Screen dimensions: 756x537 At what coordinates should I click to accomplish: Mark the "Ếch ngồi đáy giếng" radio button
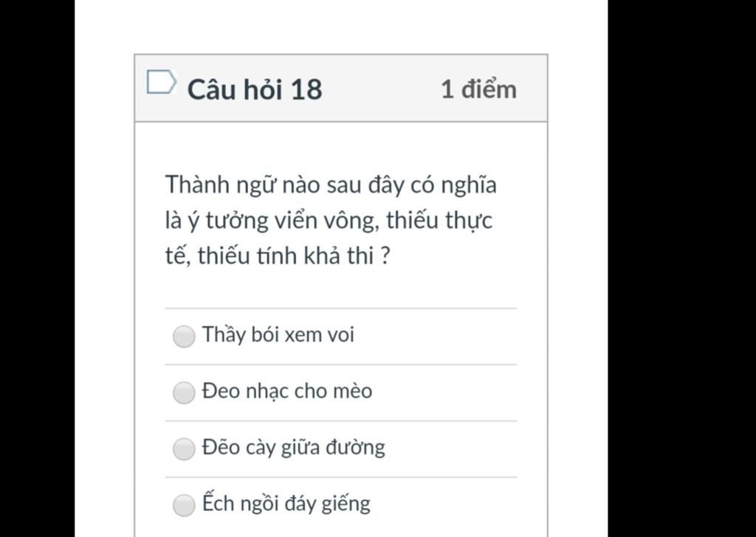[184, 505]
